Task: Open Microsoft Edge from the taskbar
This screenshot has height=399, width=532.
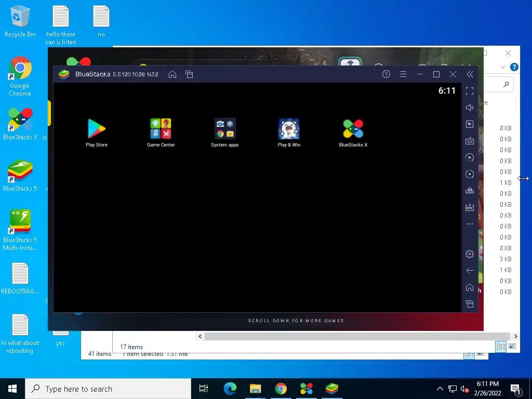Action: point(230,389)
